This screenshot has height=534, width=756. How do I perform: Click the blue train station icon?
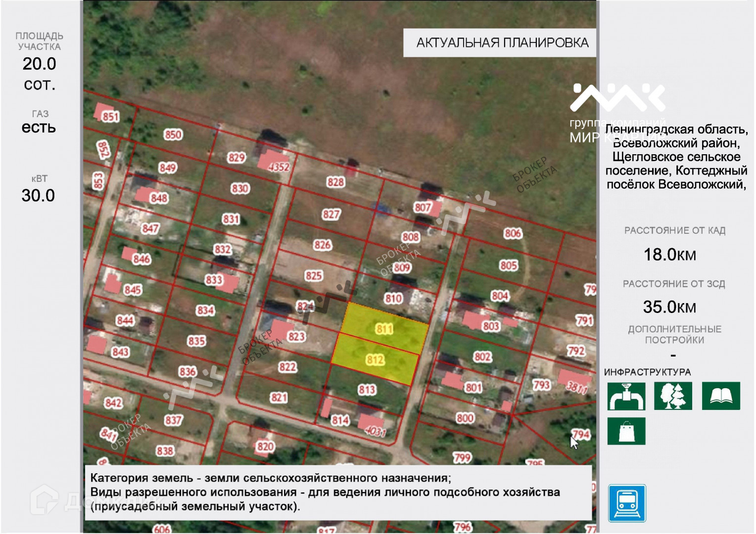(x=627, y=503)
